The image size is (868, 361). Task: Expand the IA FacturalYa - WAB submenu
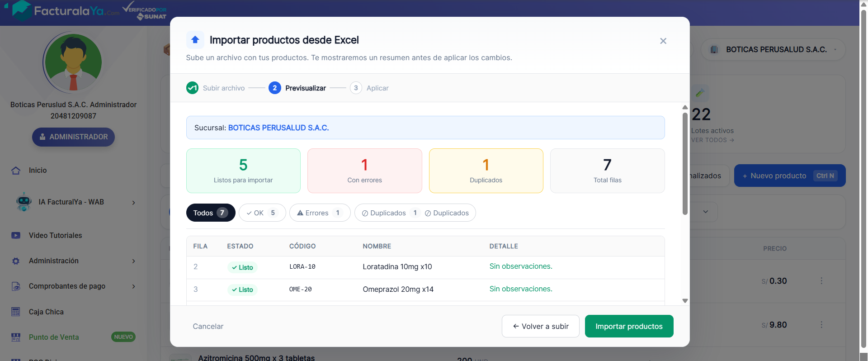click(133, 203)
